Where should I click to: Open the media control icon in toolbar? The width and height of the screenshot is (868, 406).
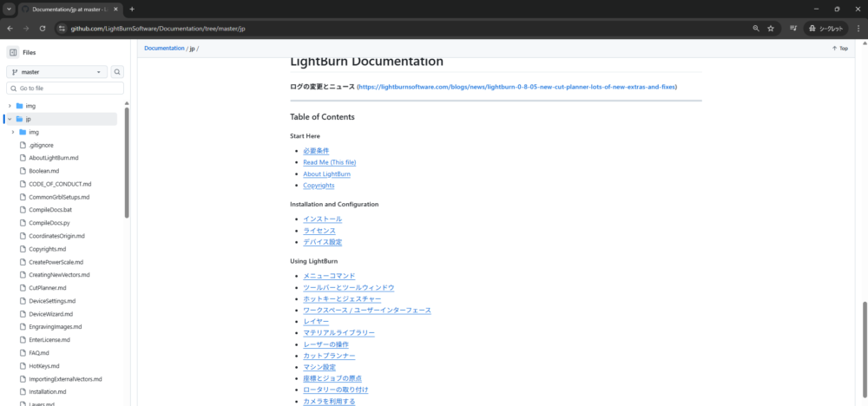pos(790,28)
